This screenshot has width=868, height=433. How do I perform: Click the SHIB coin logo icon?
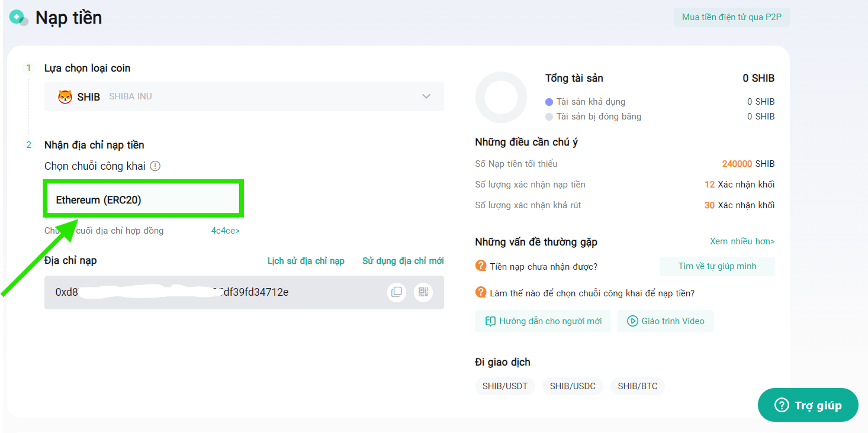pyautogui.click(x=65, y=96)
